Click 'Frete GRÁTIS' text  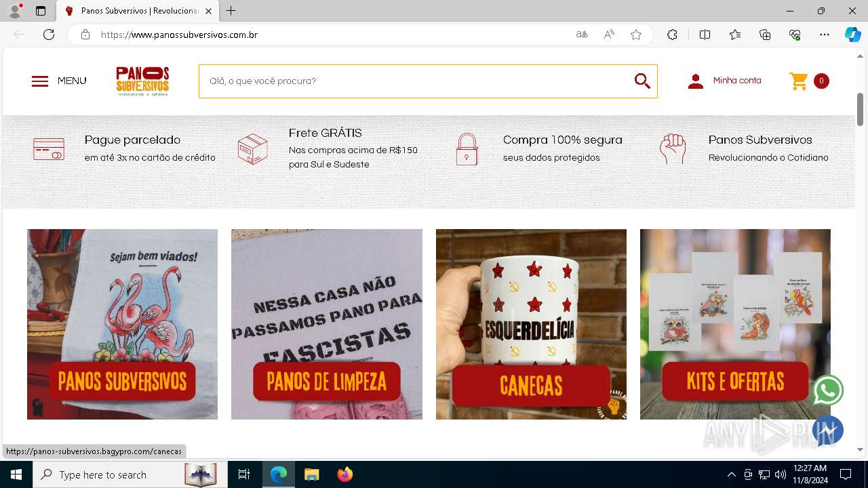coord(325,133)
